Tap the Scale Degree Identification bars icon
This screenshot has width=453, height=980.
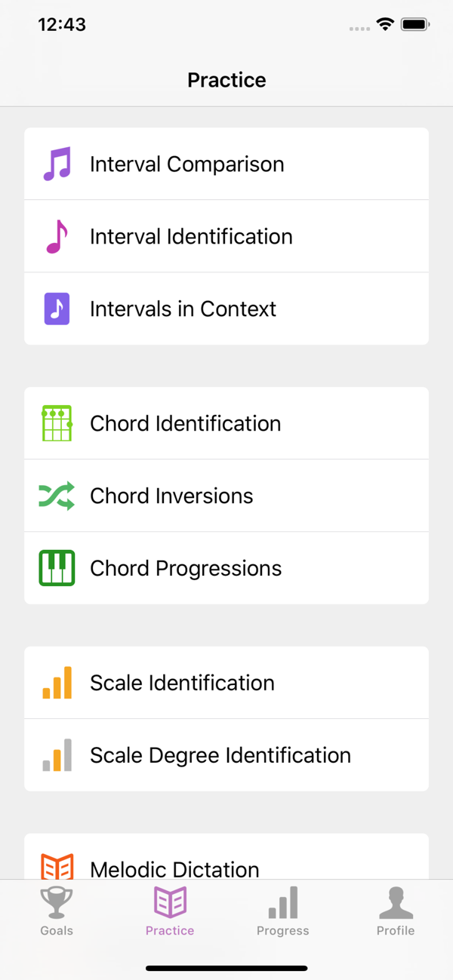57,755
